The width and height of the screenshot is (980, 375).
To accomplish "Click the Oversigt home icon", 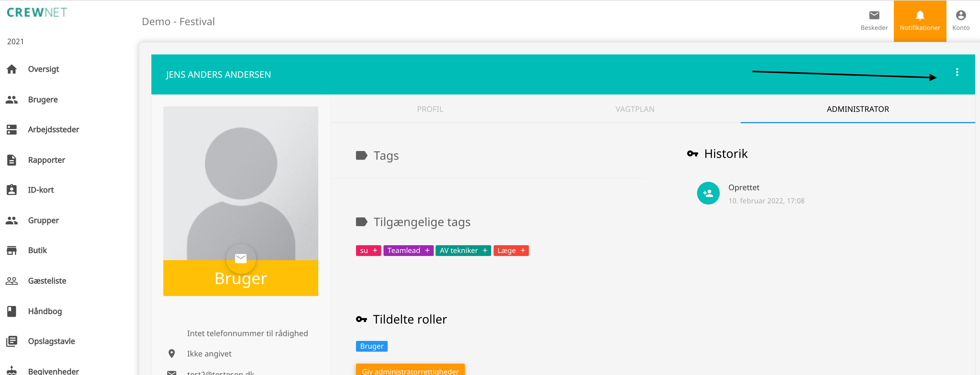I will click(x=12, y=69).
